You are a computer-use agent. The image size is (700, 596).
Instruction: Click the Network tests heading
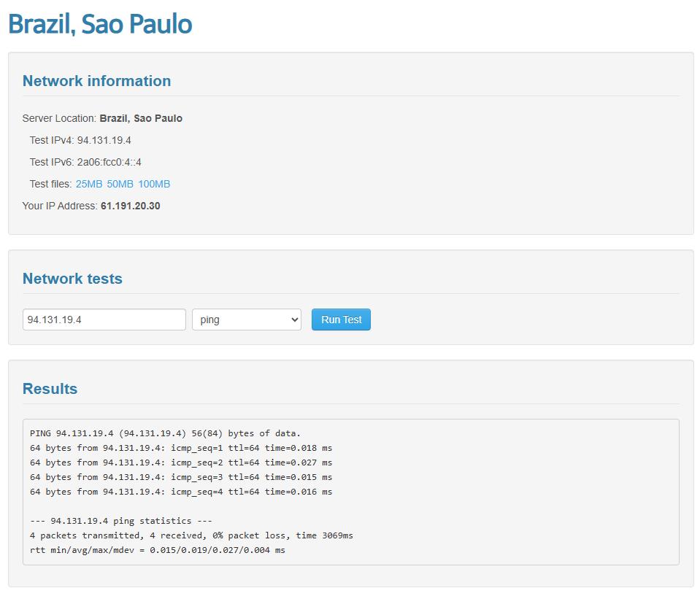pos(72,279)
